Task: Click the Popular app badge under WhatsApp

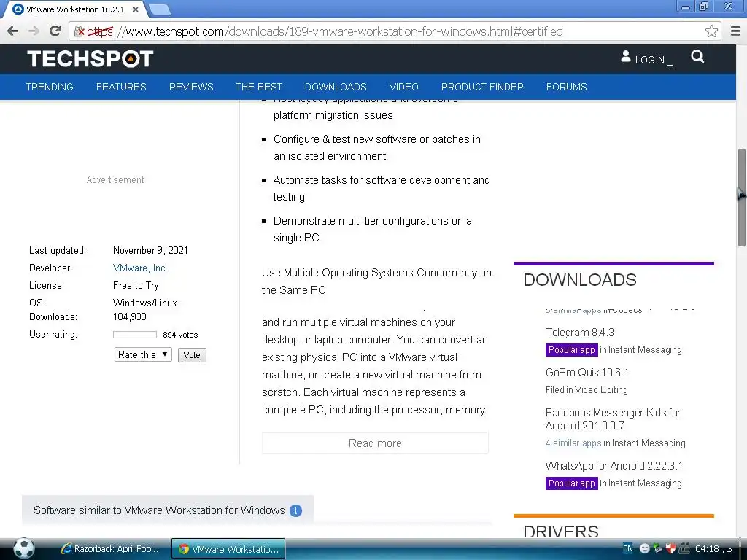Action: point(572,483)
